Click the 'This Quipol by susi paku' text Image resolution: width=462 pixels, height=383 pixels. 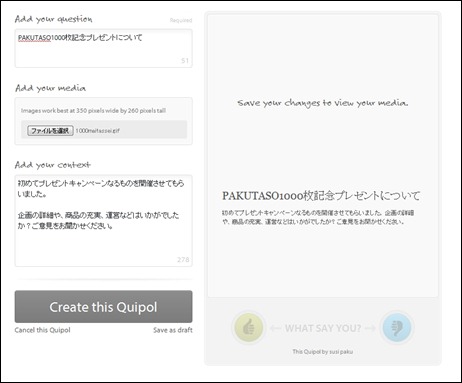[x=323, y=351]
